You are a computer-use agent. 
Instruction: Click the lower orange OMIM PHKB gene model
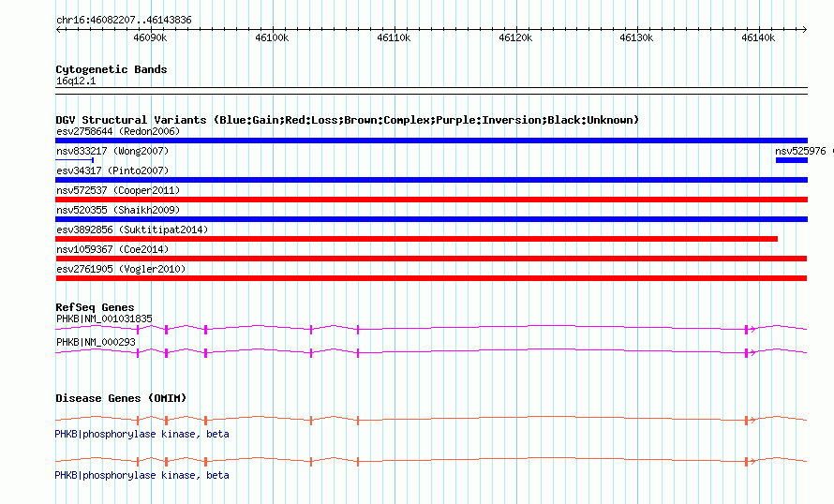click(x=431, y=461)
